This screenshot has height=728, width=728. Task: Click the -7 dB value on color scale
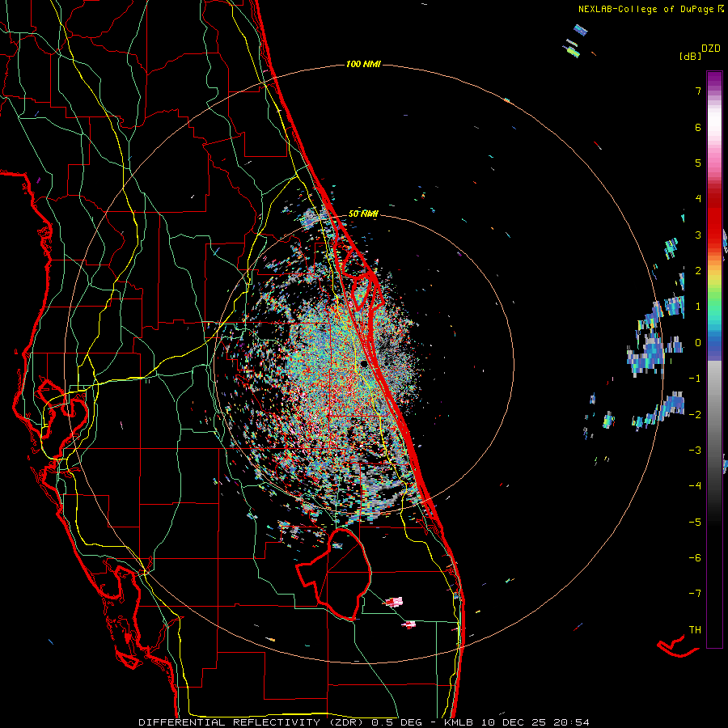695,594
